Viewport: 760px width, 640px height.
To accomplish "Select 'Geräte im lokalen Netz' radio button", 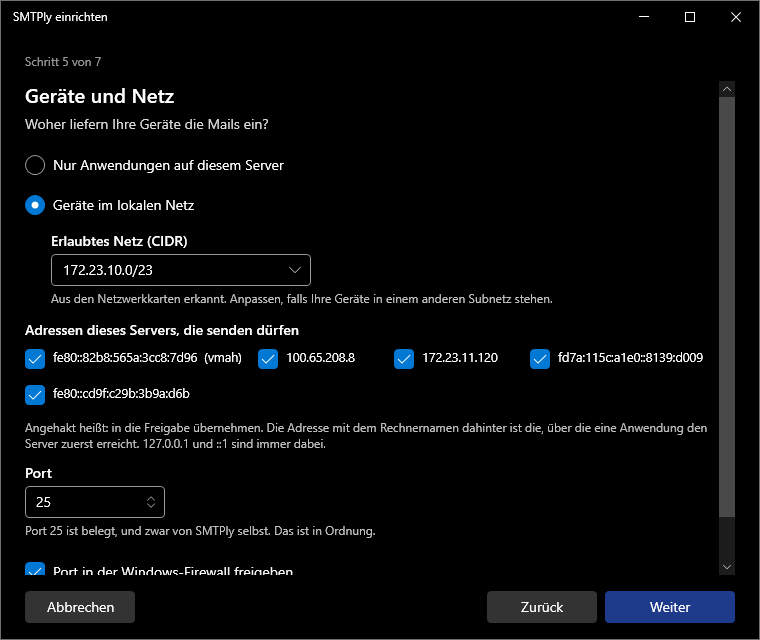I will pyautogui.click(x=35, y=205).
